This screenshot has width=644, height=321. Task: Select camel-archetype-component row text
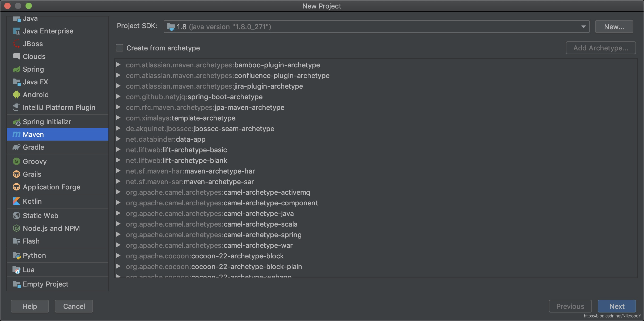(222, 203)
